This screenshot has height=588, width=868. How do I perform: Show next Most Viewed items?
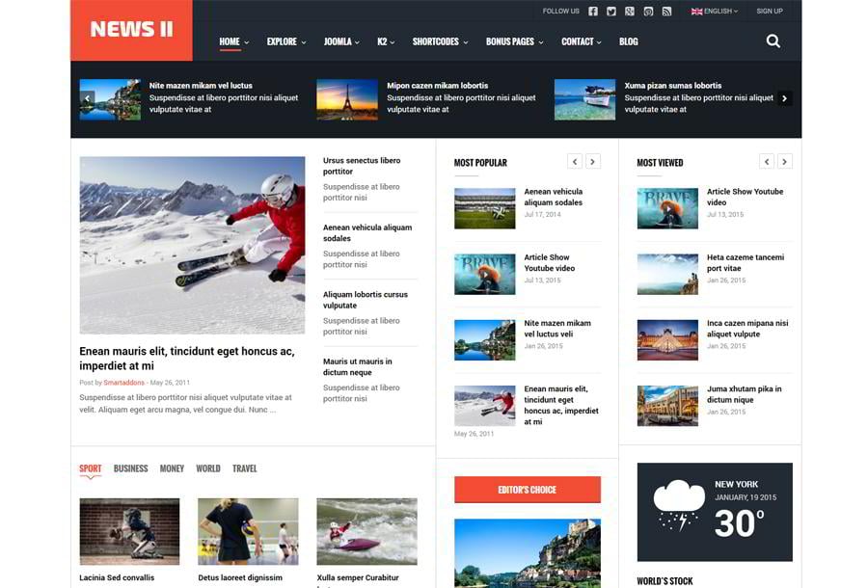785,162
